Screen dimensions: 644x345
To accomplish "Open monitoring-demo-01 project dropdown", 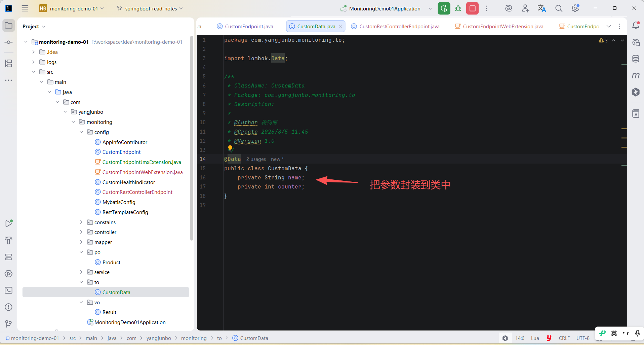I will [72, 8].
